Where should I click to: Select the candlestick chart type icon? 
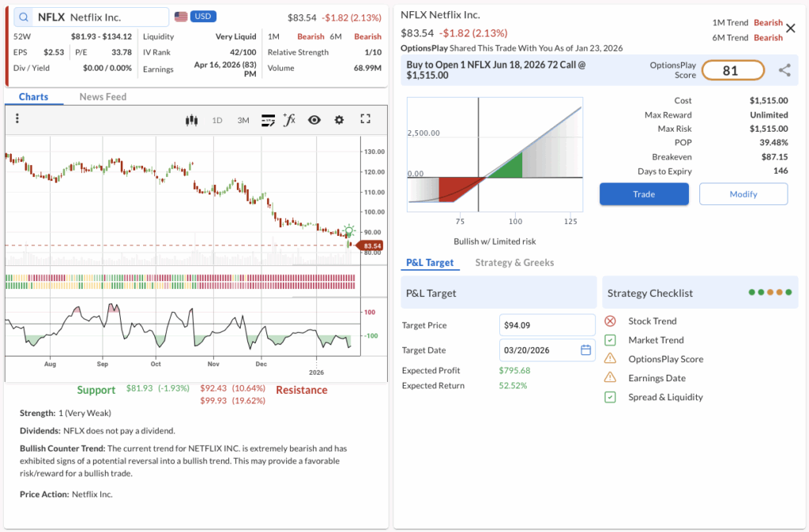click(x=190, y=120)
